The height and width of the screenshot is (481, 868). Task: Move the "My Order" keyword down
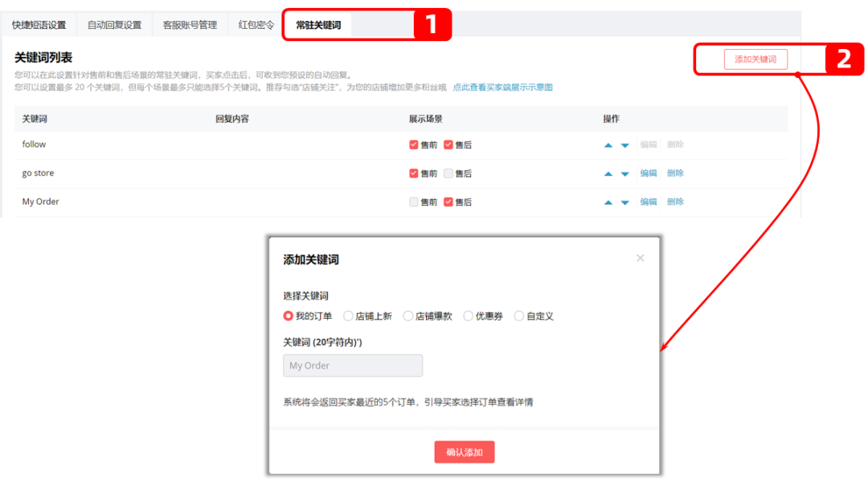[x=624, y=202]
